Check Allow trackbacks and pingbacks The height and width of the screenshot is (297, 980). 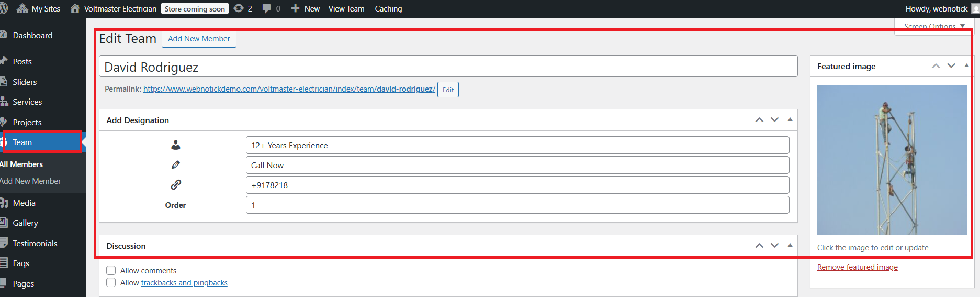(x=111, y=283)
